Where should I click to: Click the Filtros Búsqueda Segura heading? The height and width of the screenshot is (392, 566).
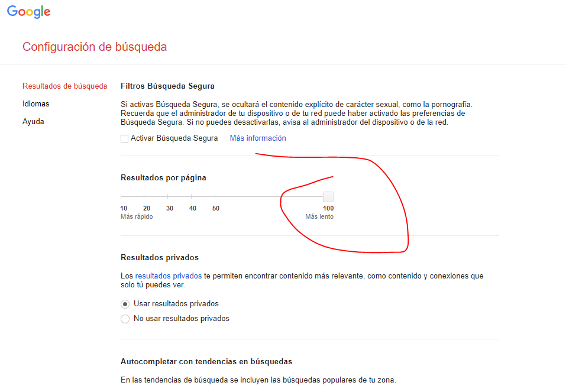167,86
